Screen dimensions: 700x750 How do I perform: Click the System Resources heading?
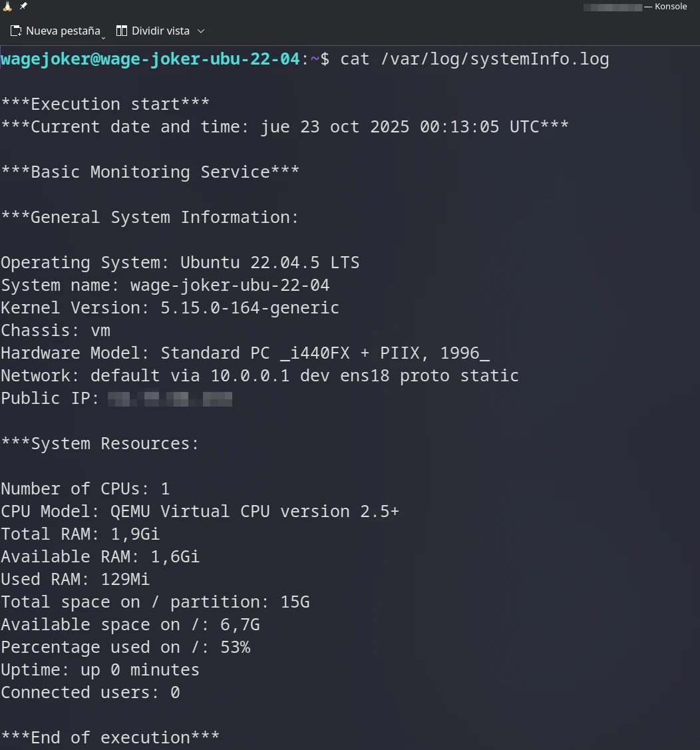coord(100,443)
